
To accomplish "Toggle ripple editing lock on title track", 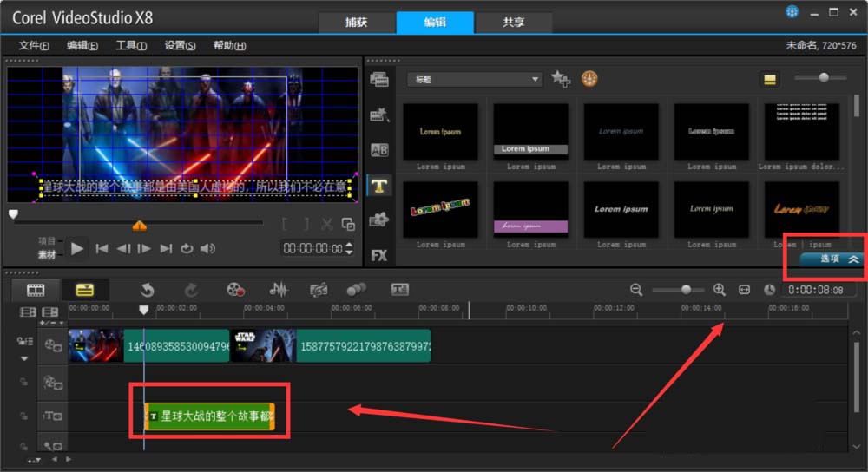I will tap(25, 417).
